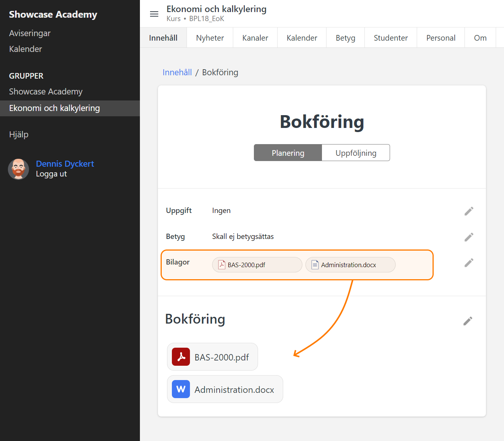Click Dennis Dyckert's avatar picture
The image size is (504, 441).
click(x=18, y=169)
